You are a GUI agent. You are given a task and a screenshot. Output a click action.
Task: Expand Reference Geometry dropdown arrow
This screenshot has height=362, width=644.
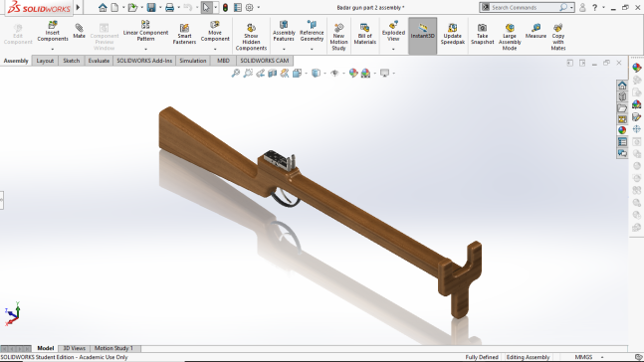312,50
